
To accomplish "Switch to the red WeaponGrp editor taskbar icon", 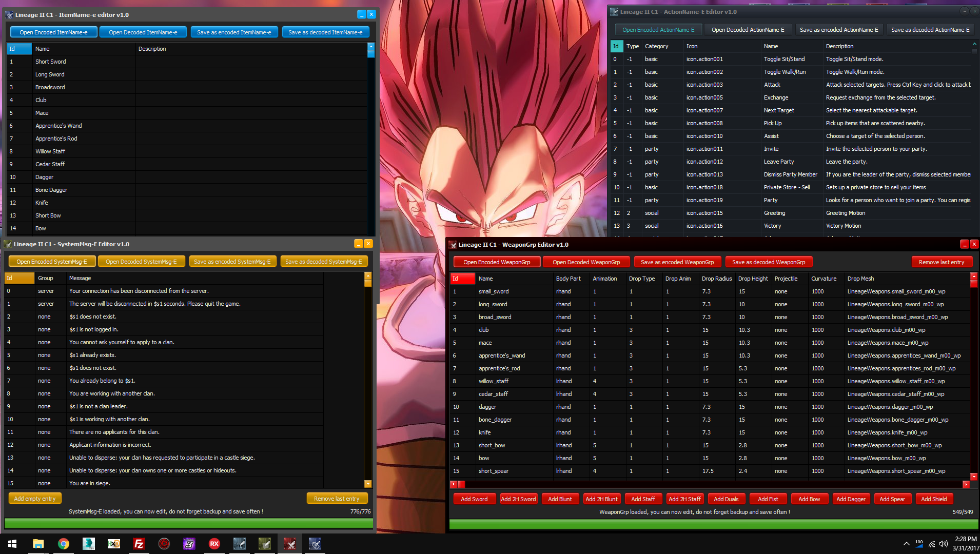I will coord(290,544).
